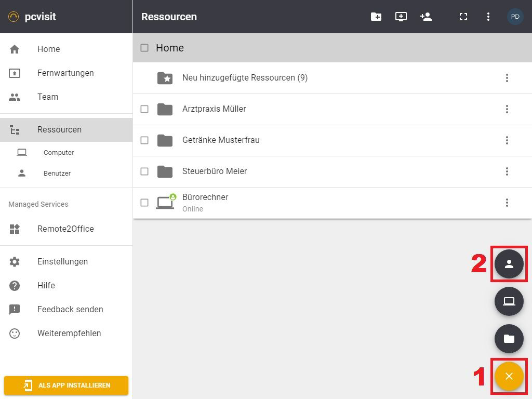Screen dimensions: 532x399
Task: Click the floating add user button
Action: (509, 264)
